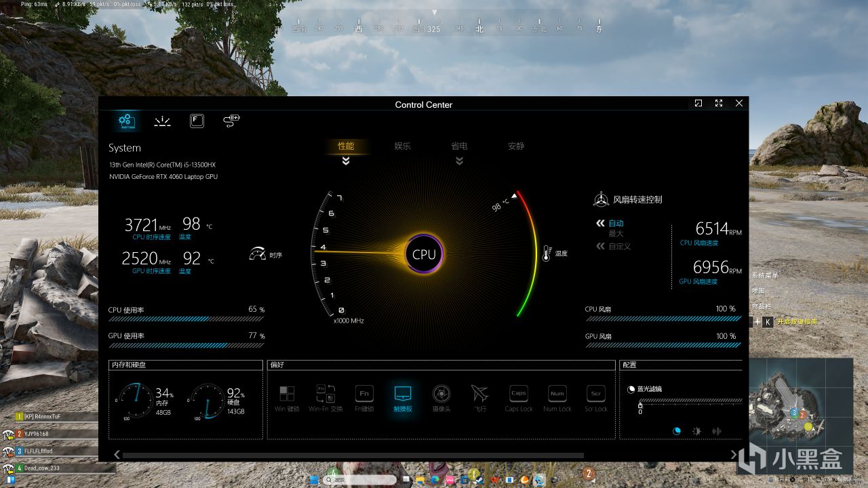
Task: Select the brightness sun icon in 配置
Action: coord(696,431)
